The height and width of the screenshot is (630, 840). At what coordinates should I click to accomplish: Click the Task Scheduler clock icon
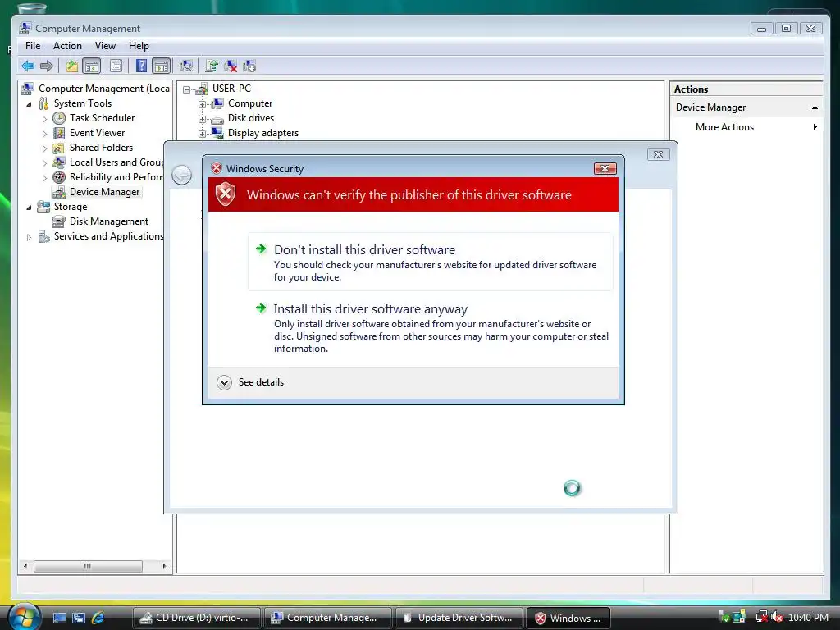(x=59, y=118)
